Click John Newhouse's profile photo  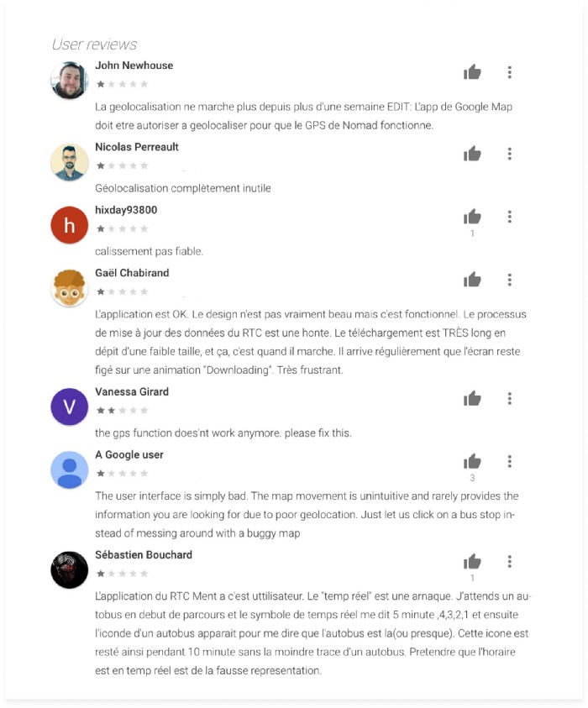click(x=69, y=81)
